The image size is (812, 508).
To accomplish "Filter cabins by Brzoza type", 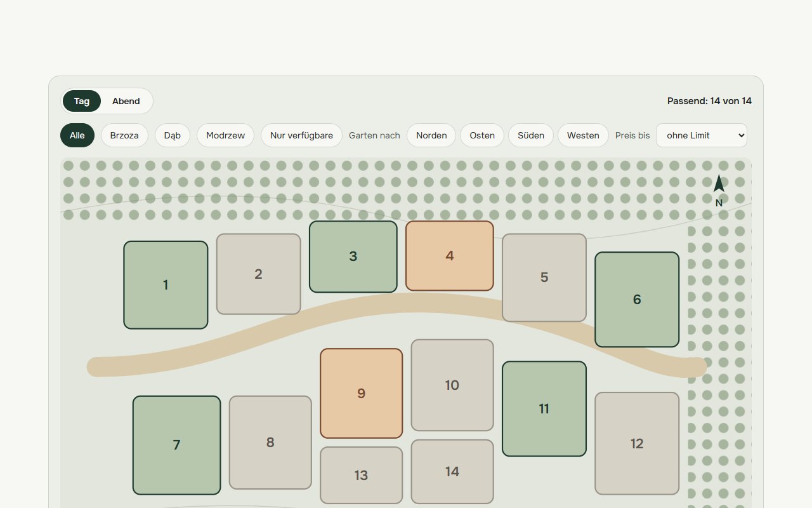I will click(124, 135).
